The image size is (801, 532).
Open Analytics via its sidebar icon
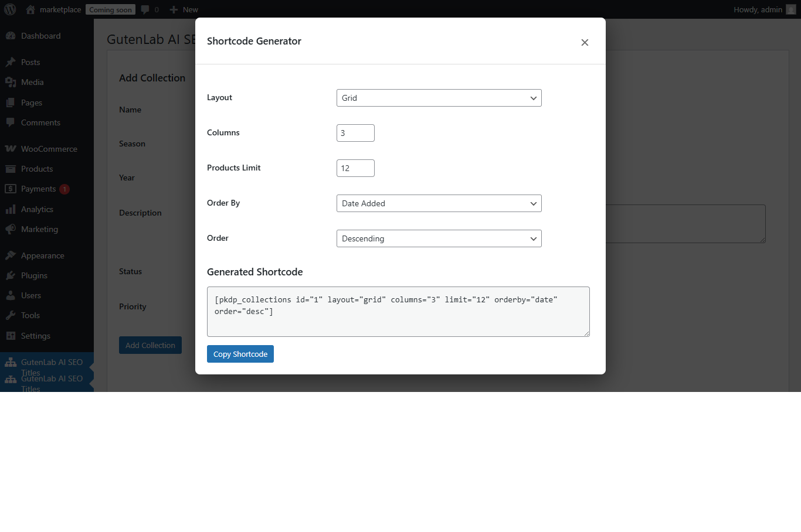point(12,209)
